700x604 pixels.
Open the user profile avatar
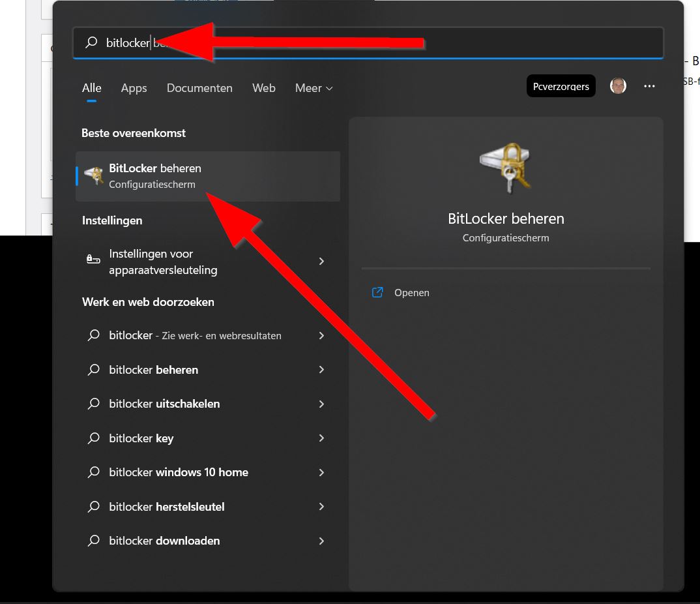pos(619,86)
